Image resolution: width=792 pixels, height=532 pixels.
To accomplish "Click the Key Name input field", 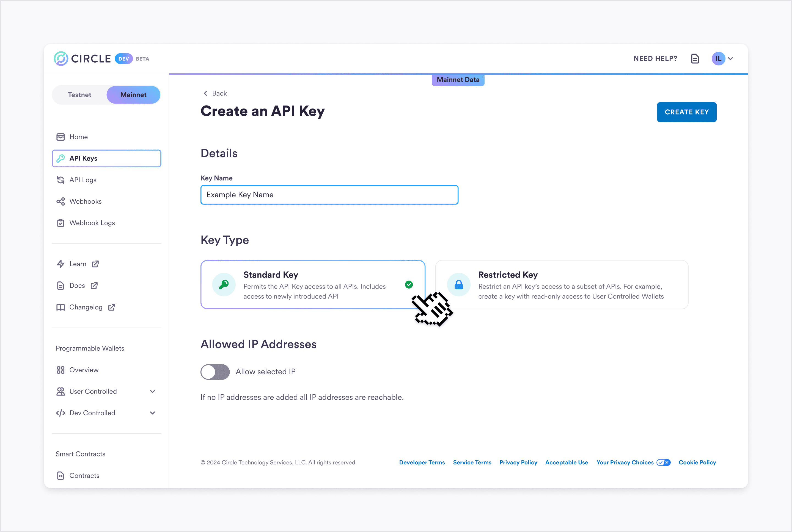I will (x=329, y=194).
